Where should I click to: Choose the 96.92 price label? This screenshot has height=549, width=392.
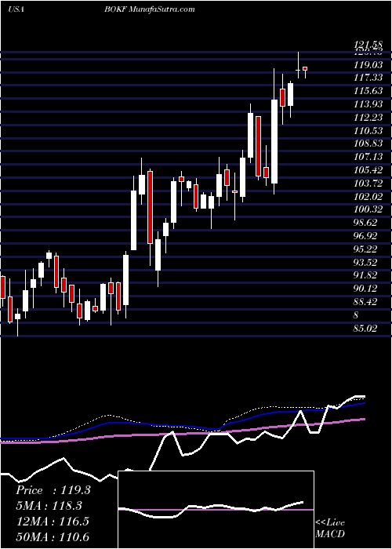(366, 237)
